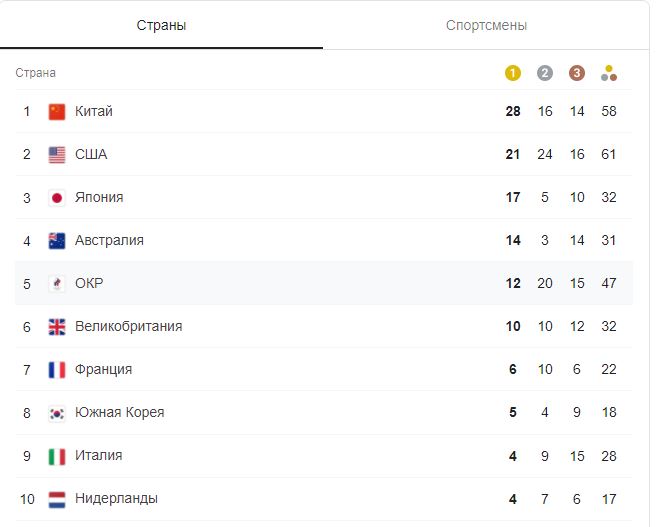Select the Страны tab
The image size is (659, 527).
pyautogui.click(x=161, y=25)
